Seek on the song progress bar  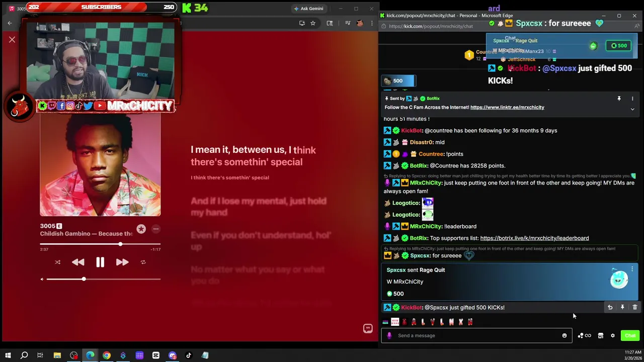(100, 244)
